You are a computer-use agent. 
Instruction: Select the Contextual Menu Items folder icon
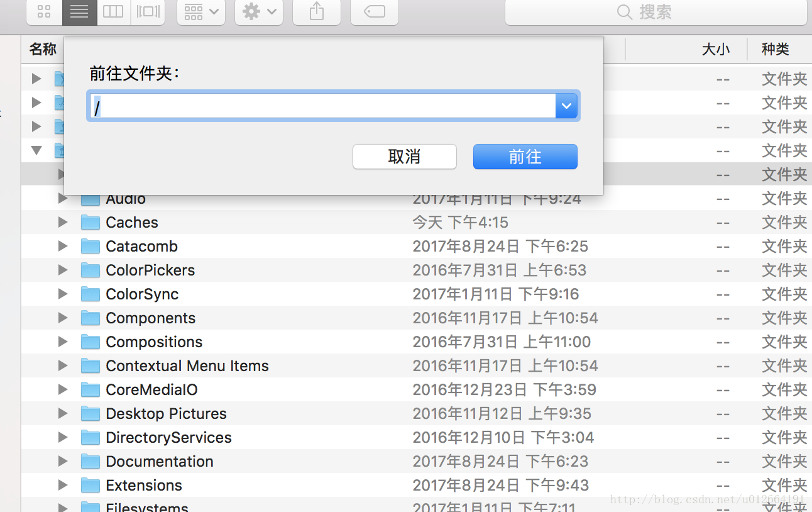(x=91, y=365)
